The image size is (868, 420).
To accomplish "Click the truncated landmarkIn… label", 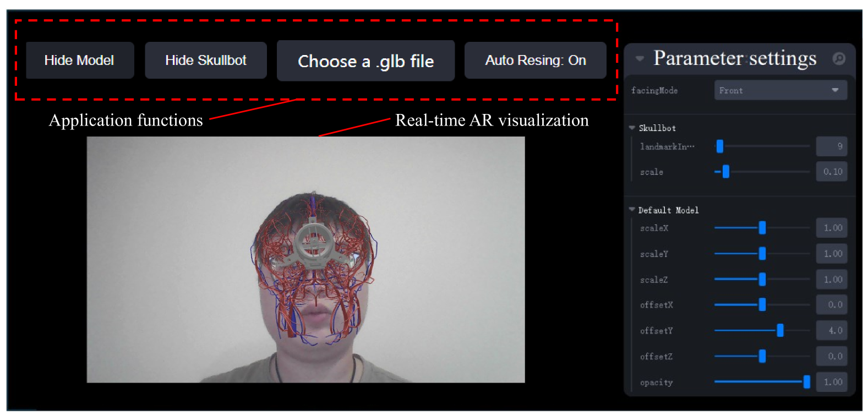I will coord(668,146).
